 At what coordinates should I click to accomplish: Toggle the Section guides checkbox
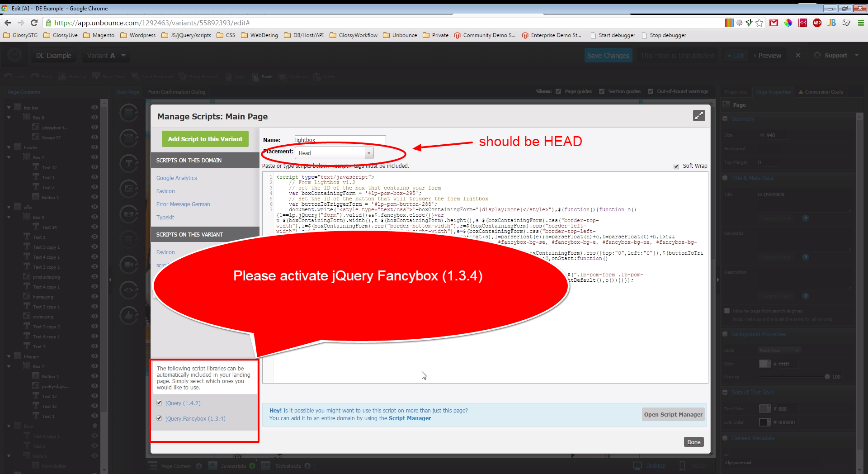[x=602, y=91]
